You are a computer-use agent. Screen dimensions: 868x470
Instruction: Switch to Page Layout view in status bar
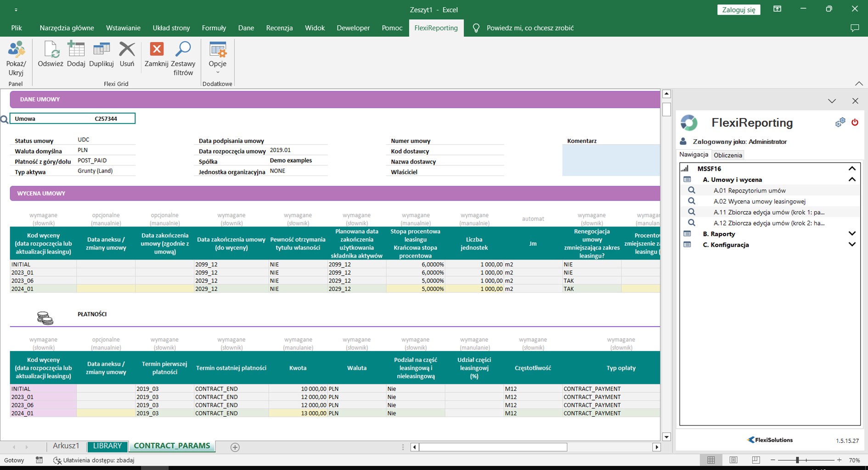(x=733, y=460)
